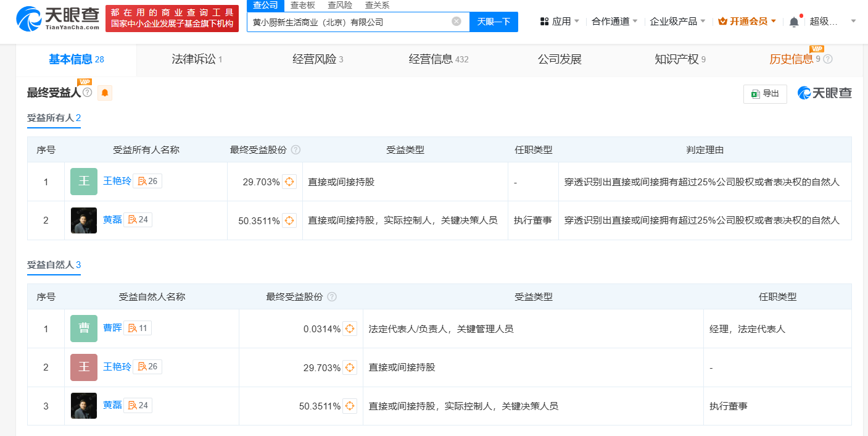Screen dimensions: 868x436
Task: Open company count badge 11 for 曹晖
Action: (x=138, y=328)
